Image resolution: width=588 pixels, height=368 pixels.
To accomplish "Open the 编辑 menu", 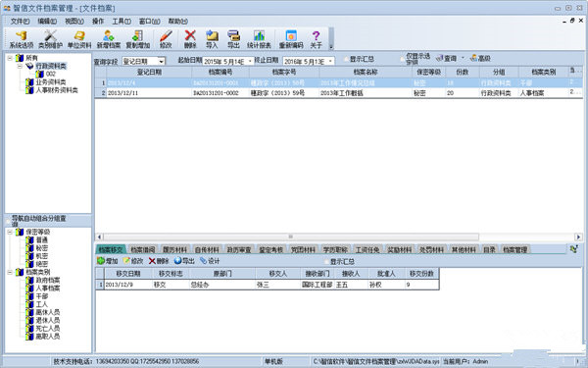I will (47, 22).
